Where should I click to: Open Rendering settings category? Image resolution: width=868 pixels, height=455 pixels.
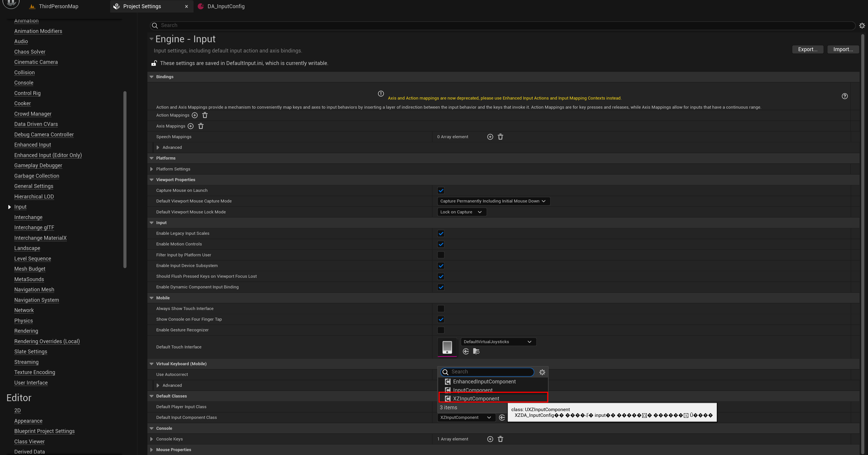coord(26,331)
